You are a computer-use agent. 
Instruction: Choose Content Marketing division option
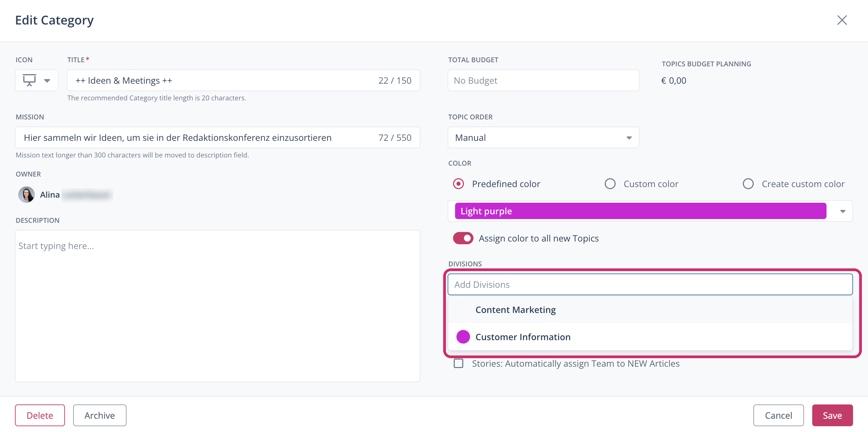click(650, 310)
